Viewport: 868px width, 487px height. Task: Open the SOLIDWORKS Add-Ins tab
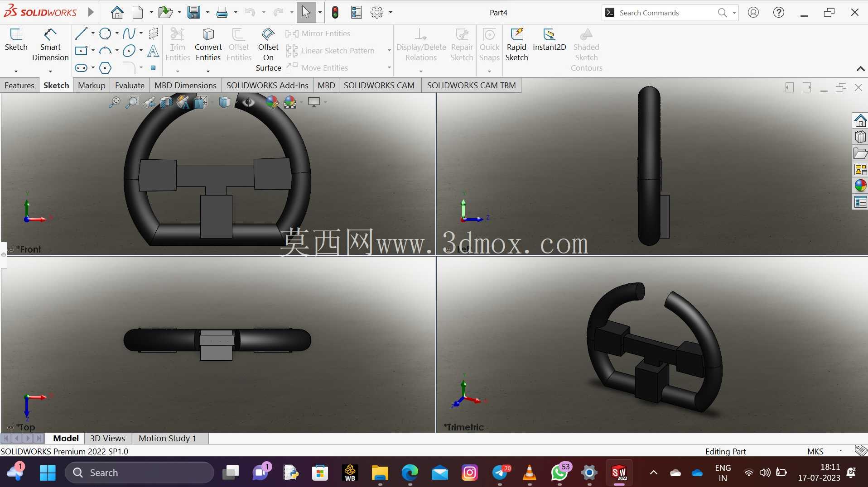click(x=267, y=85)
